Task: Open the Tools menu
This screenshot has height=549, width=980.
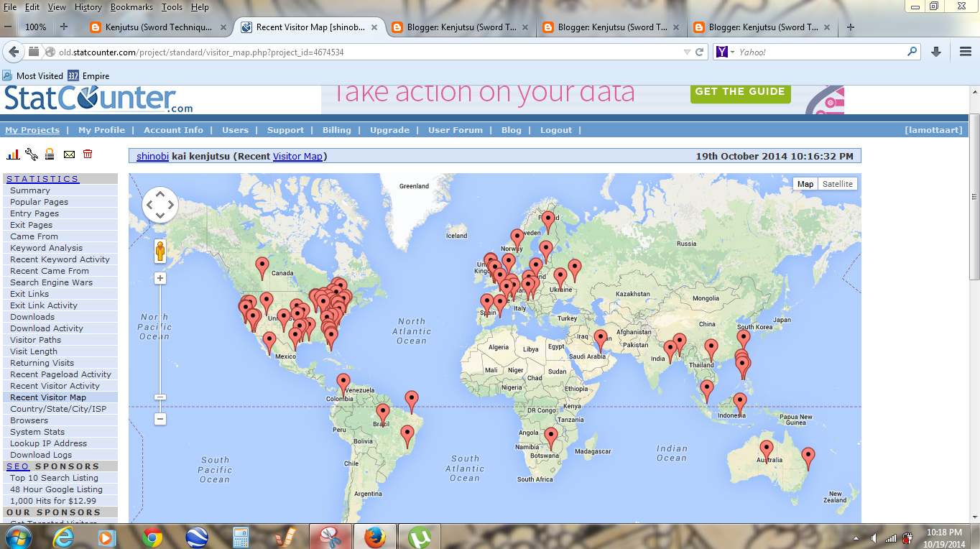Action: 172,7
